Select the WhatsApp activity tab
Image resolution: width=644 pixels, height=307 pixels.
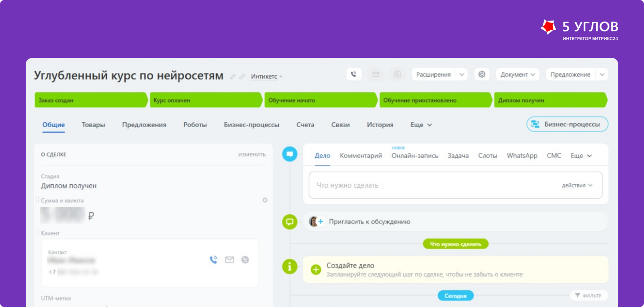click(x=522, y=156)
